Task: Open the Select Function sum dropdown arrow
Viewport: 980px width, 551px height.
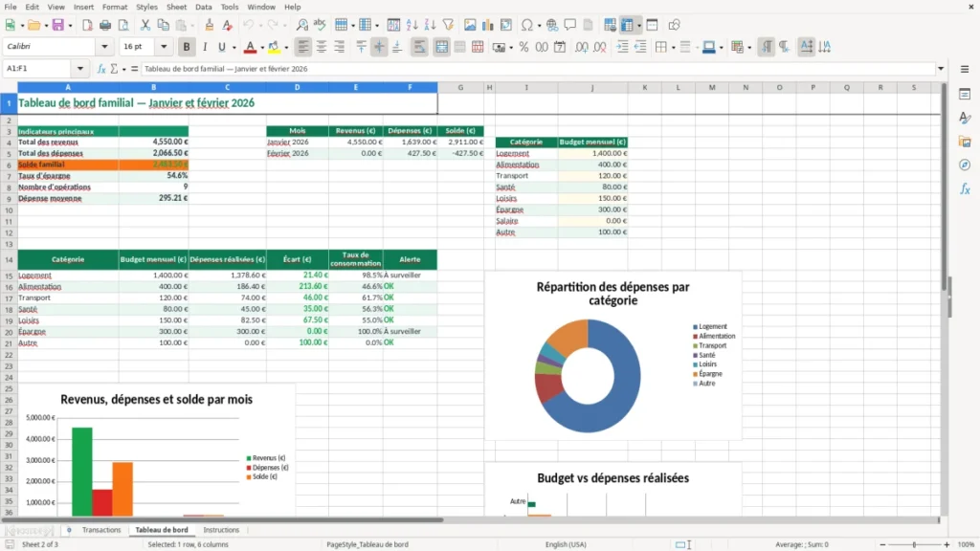Action: 123,69
